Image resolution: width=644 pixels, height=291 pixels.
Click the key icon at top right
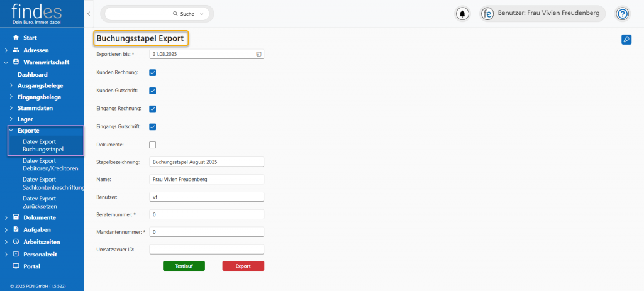[x=626, y=40]
